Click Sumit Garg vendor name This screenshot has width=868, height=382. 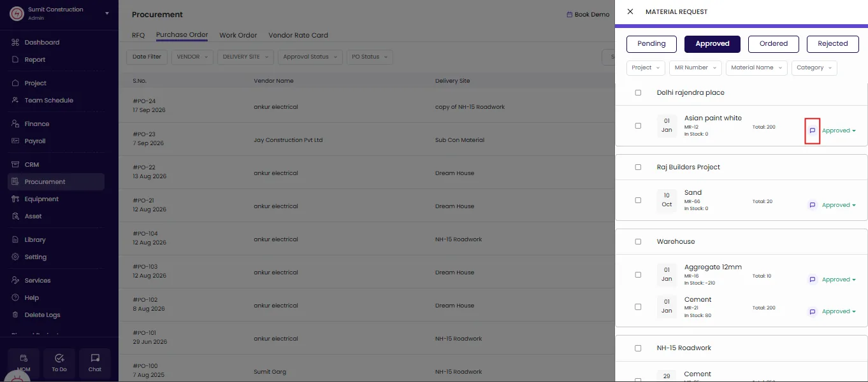point(270,372)
